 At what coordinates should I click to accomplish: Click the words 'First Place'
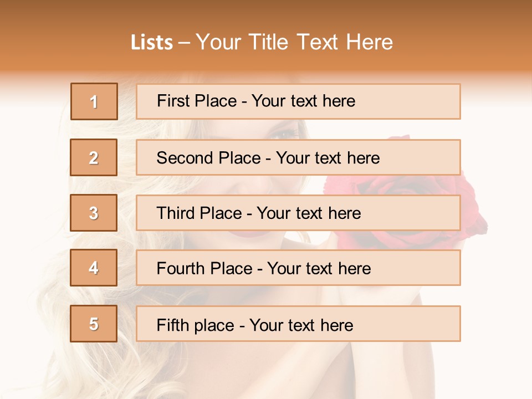pos(197,101)
